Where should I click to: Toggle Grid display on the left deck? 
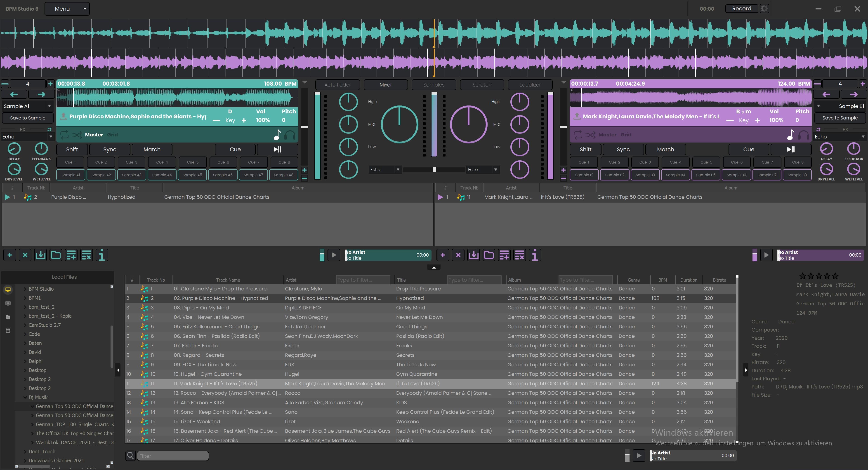tap(113, 134)
